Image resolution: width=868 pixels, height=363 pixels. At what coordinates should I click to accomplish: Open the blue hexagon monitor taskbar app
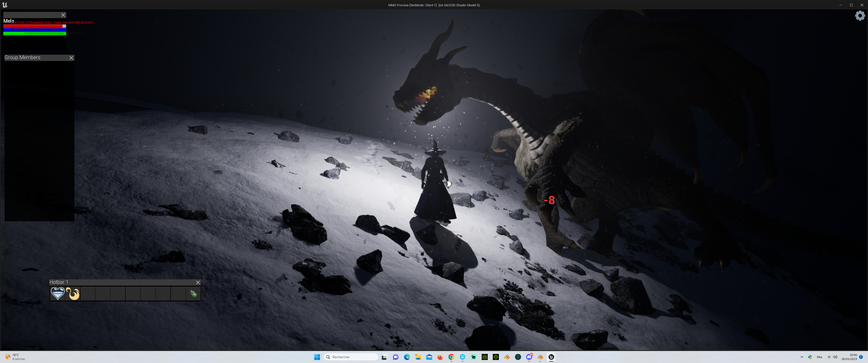pos(462,357)
